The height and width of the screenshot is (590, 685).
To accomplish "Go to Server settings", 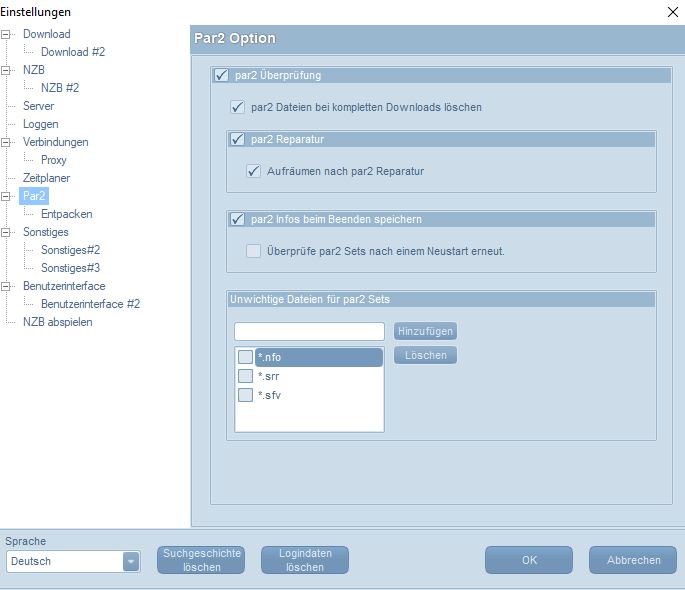I will [x=38, y=106].
